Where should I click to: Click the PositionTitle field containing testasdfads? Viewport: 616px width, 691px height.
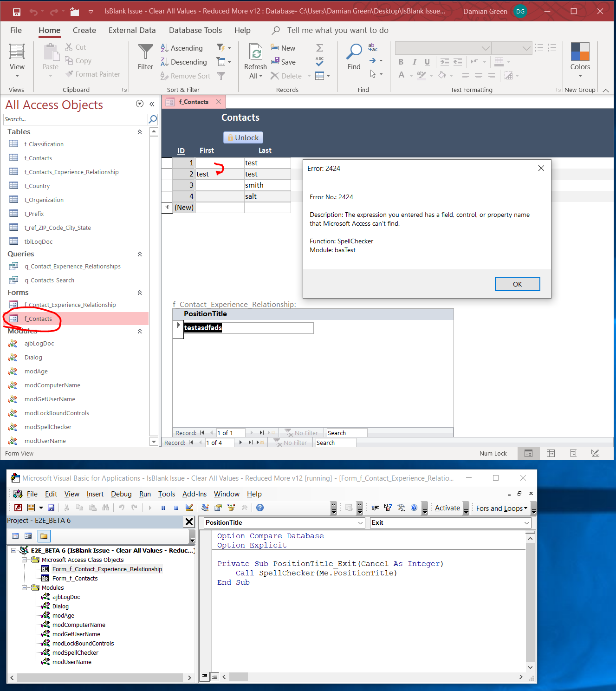[248, 328]
